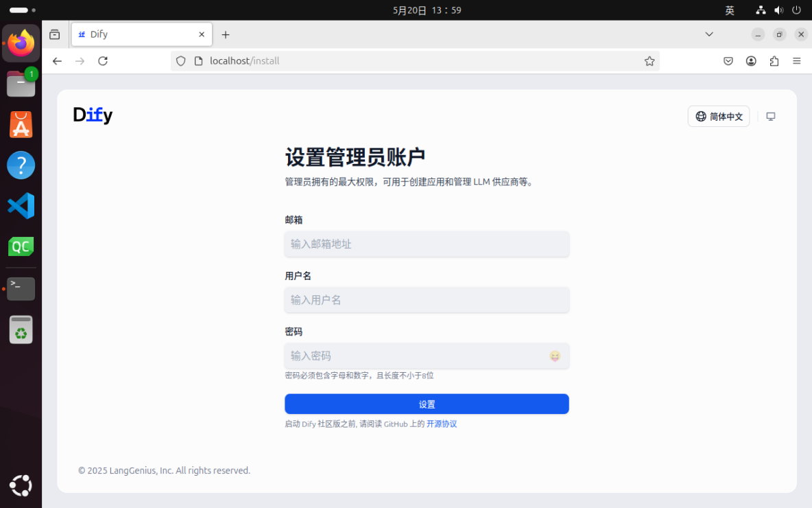Open the clock showing 5月20日 13:59
The width and height of the screenshot is (812, 508).
pyautogui.click(x=427, y=10)
